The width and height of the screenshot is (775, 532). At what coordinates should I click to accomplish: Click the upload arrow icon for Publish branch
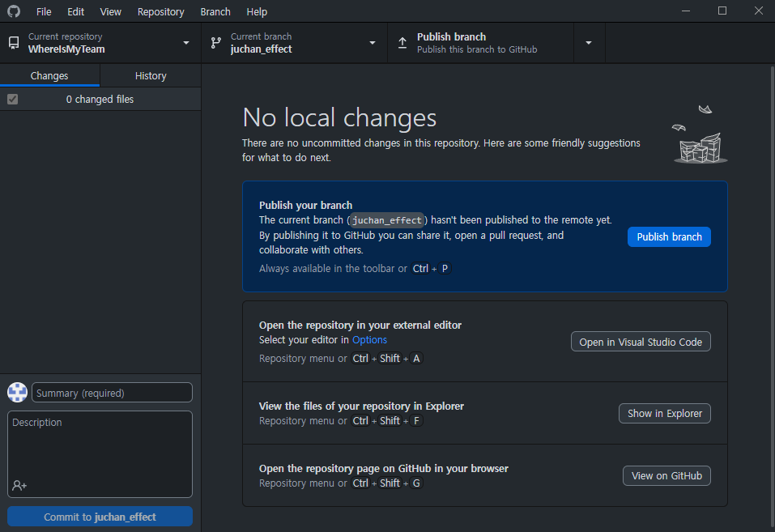[402, 43]
